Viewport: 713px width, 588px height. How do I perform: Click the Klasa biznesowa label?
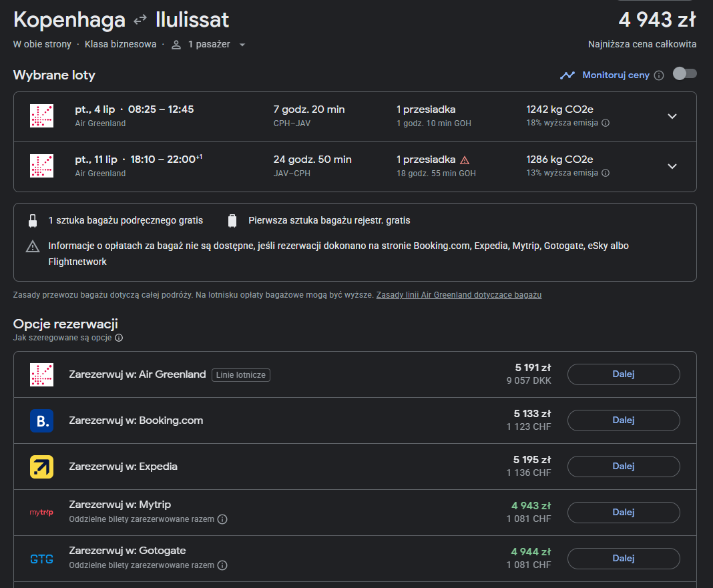click(x=120, y=44)
